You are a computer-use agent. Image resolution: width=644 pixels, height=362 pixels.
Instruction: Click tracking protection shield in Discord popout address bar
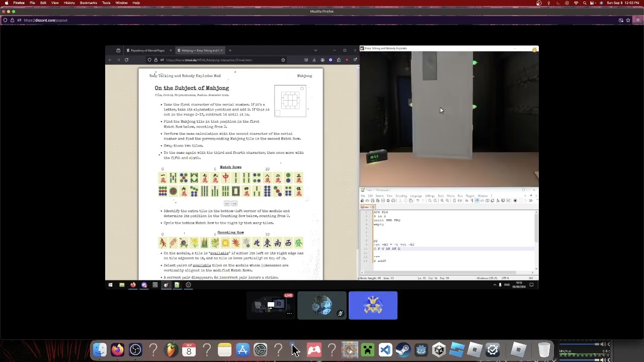pos(5,20)
